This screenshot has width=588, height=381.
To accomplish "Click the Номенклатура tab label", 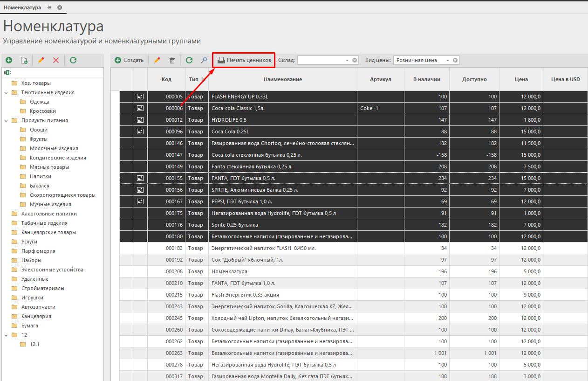I will 22,8.
